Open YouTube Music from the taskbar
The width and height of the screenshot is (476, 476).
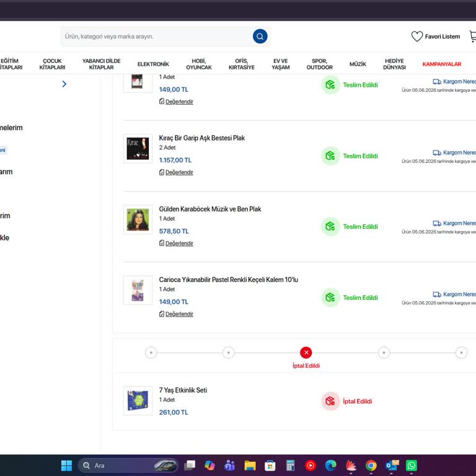point(311,465)
